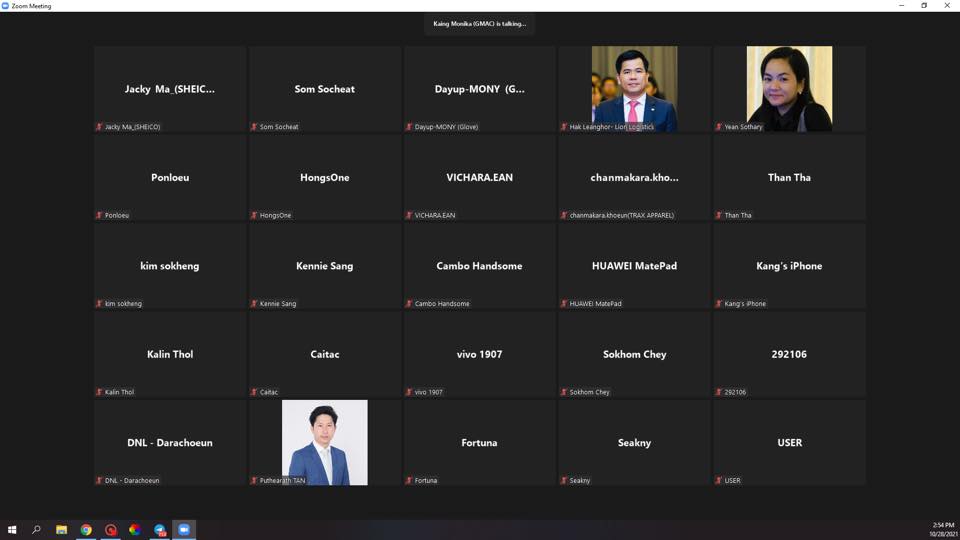960x540 pixels.
Task: Select Yean Sothary's photo tile
Action: [789, 88]
